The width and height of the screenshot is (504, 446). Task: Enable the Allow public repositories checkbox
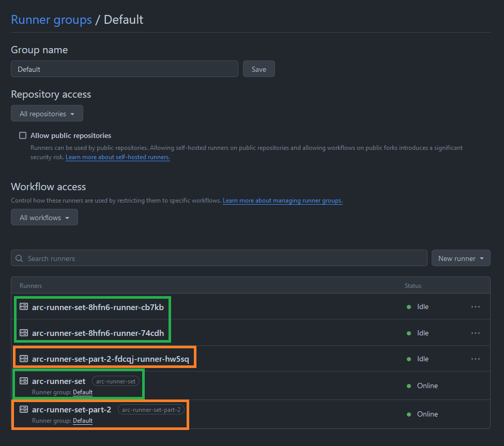click(x=23, y=135)
